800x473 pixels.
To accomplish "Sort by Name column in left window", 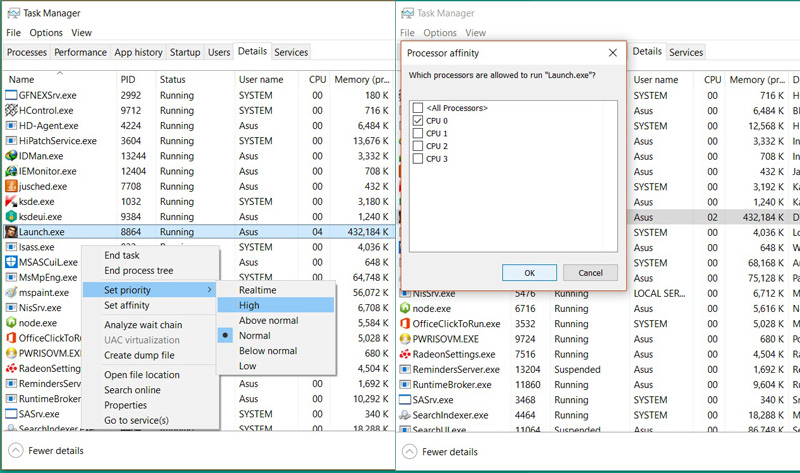I will coord(21,80).
